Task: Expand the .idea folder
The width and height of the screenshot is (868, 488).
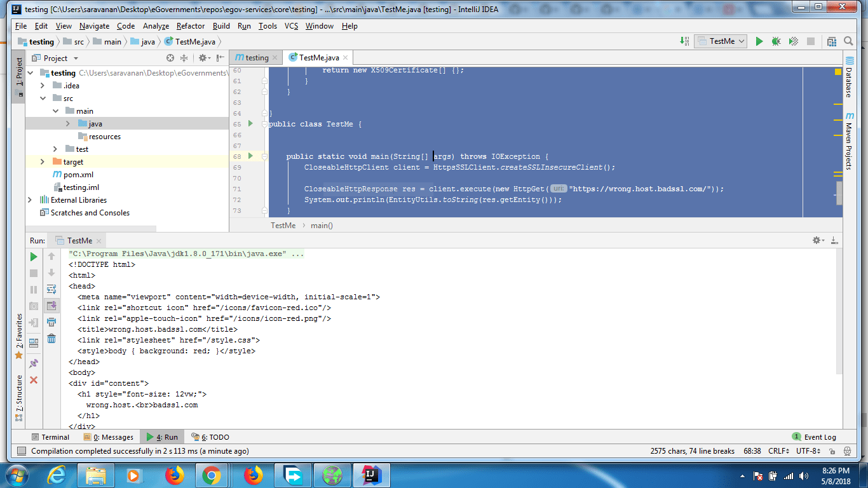Action: point(43,86)
